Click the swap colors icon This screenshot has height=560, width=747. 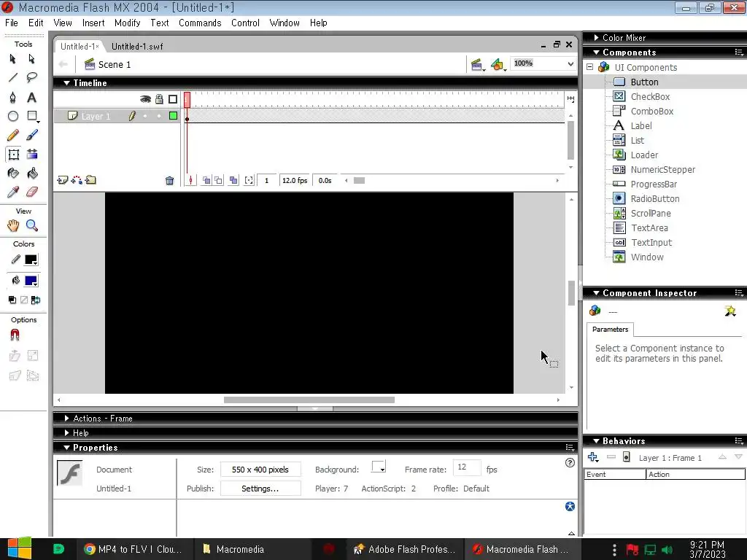36,300
